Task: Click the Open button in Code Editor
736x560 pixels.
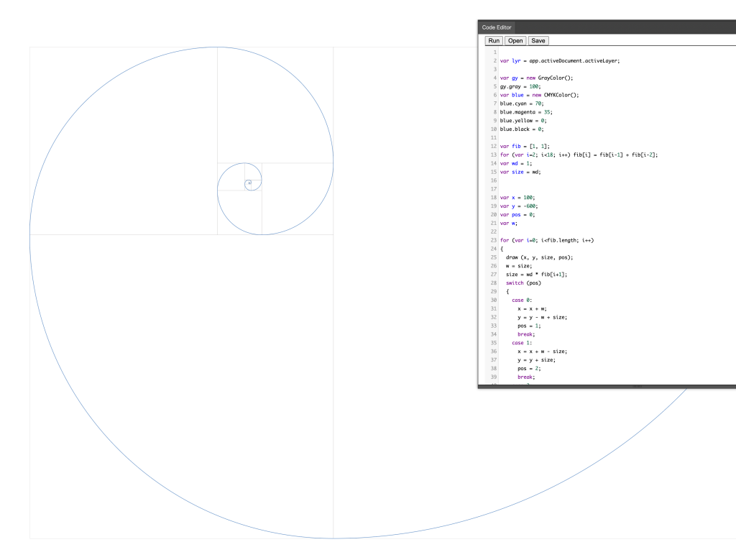Action: [515, 41]
